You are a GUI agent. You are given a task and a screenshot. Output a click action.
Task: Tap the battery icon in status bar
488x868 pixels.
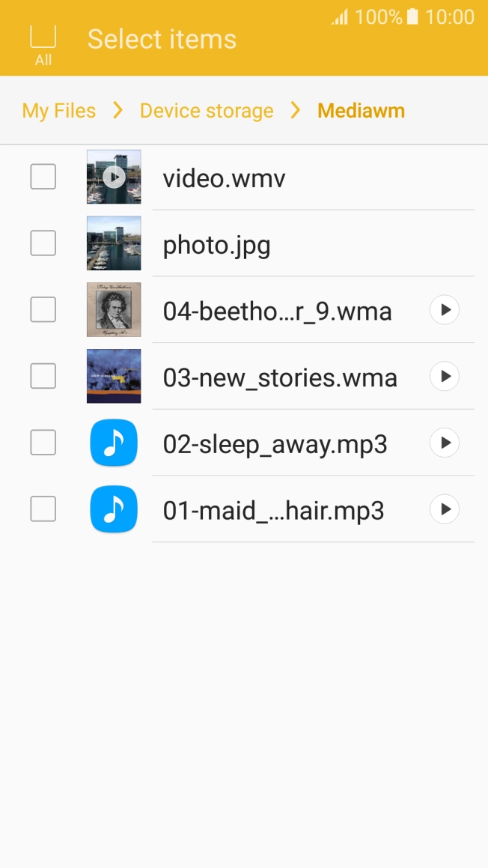pyautogui.click(x=410, y=16)
